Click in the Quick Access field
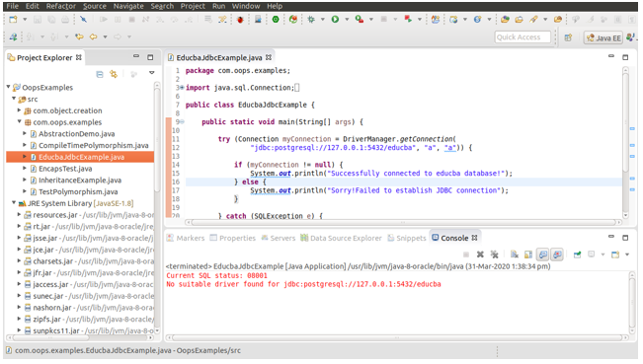Viewport: 643px width, 364px height. pyautogui.click(x=522, y=37)
